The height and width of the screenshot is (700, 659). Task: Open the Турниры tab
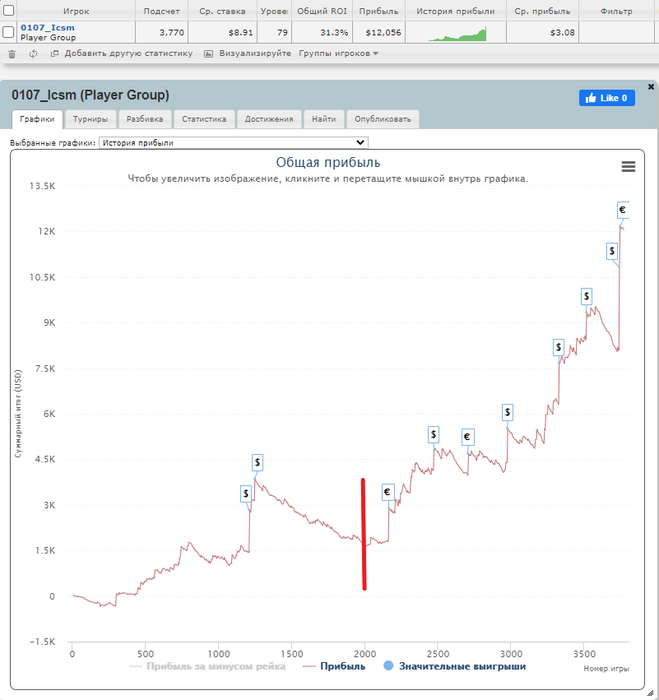91,119
